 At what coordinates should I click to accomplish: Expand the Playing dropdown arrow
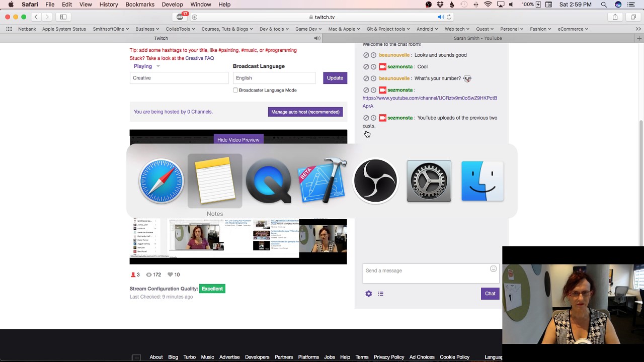[158, 66]
